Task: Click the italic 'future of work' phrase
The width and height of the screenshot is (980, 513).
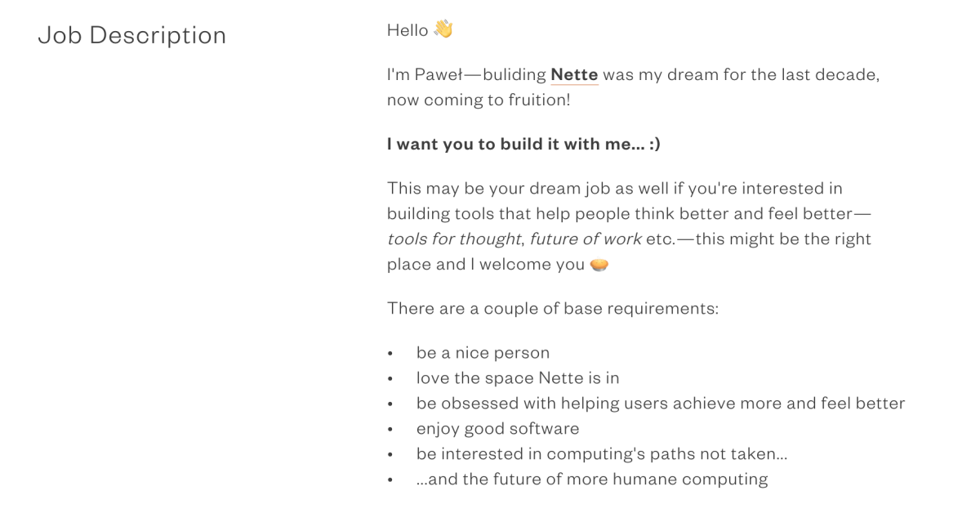Action: [586, 239]
